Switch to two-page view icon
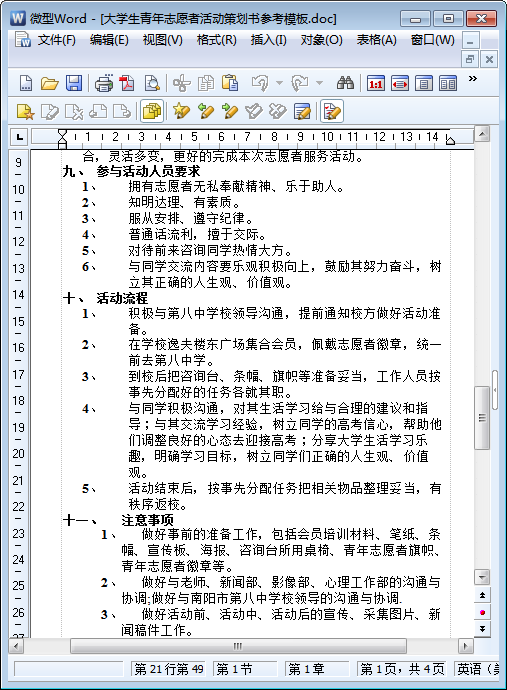 (x=448, y=83)
